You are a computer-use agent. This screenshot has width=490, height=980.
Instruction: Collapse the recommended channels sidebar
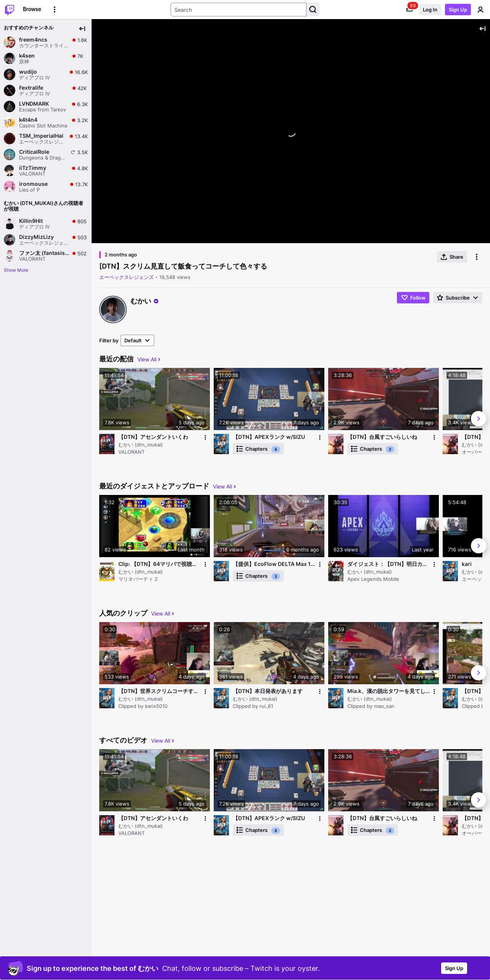pyautogui.click(x=82, y=29)
